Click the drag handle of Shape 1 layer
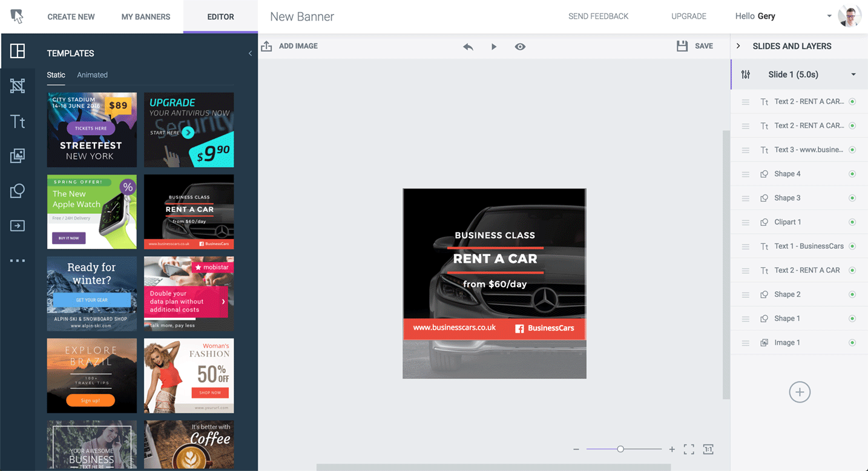This screenshot has height=471, width=868. 746,319
